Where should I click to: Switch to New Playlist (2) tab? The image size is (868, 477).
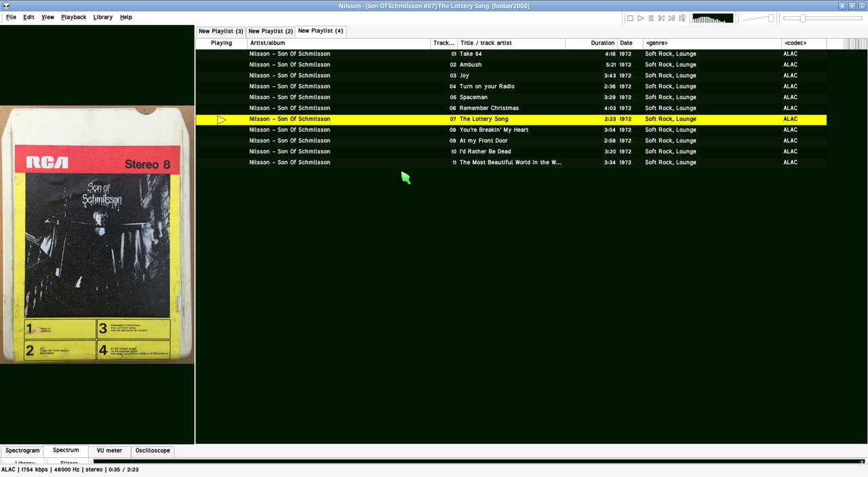click(271, 31)
